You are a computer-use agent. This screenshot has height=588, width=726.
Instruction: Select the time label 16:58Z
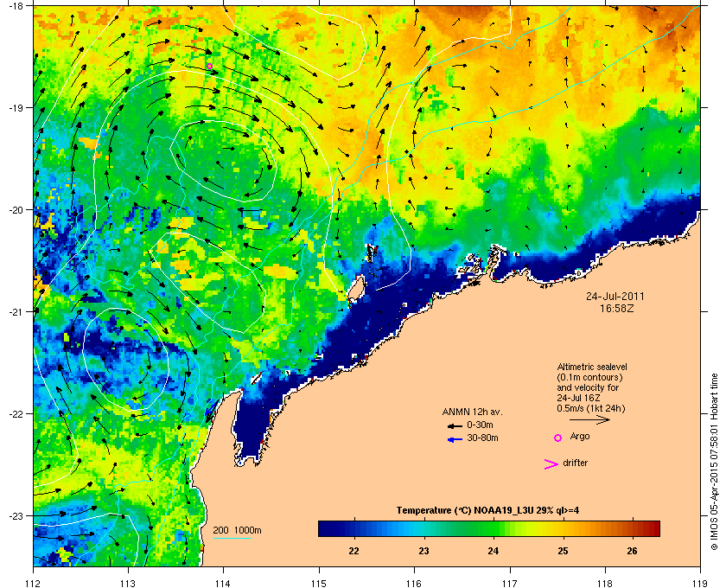[617, 308]
